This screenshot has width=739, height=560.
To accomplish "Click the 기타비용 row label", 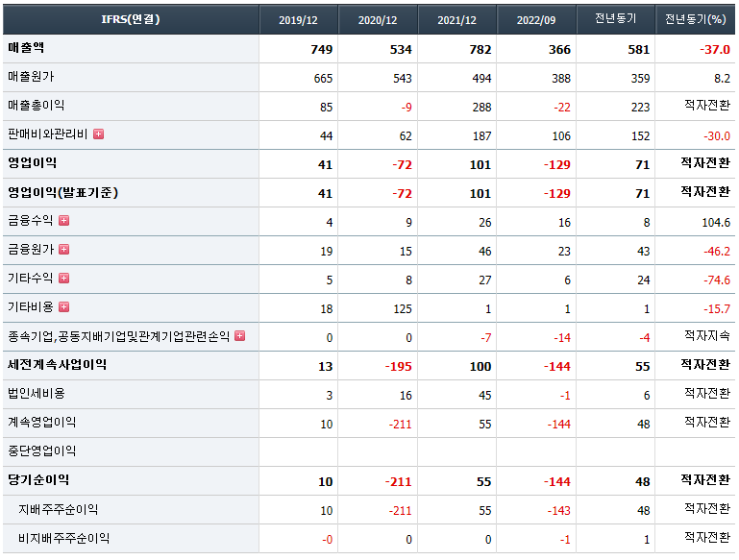I will (31, 307).
